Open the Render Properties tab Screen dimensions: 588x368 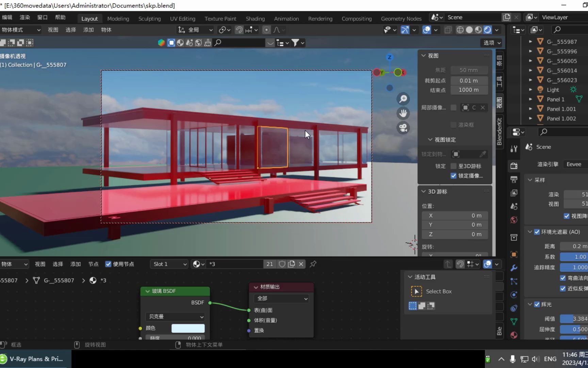click(x=514, y=166)
